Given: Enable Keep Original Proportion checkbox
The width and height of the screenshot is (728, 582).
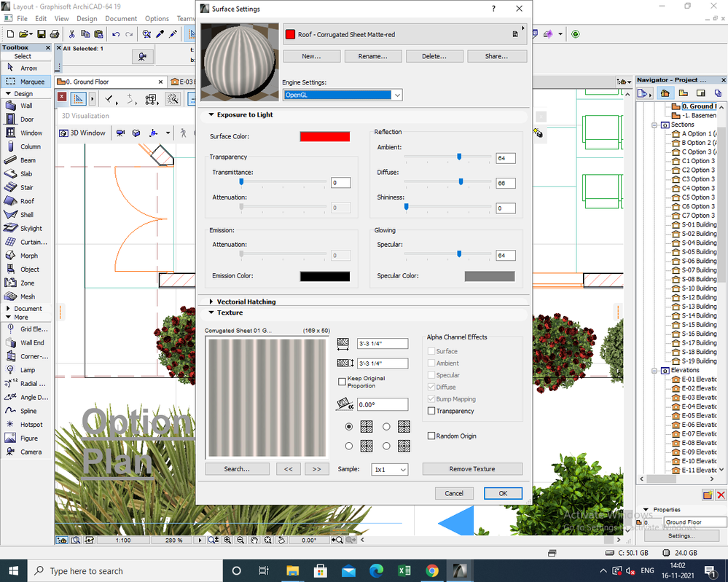Looking at the screenshot, I should tap(343, 382).
